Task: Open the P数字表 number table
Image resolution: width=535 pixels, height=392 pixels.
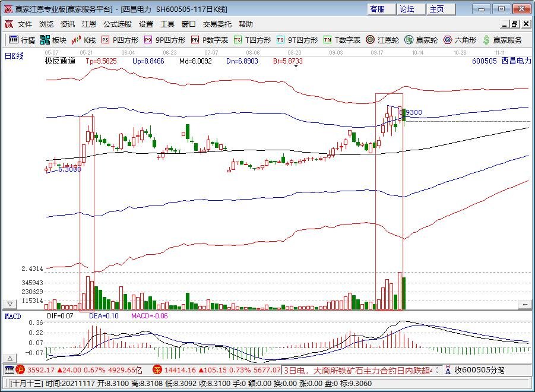Action: (209, 40)
